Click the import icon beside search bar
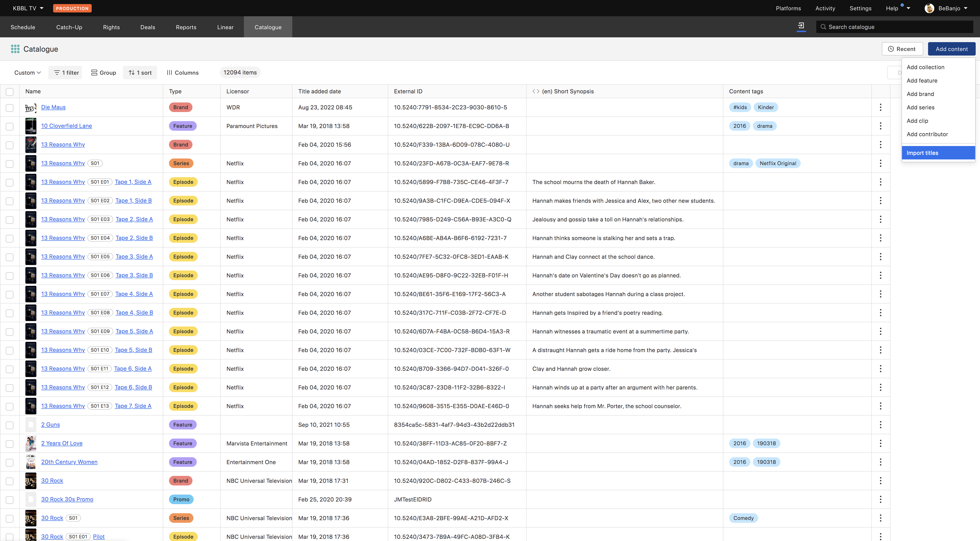Screen dimensions: 980x541 801,26
